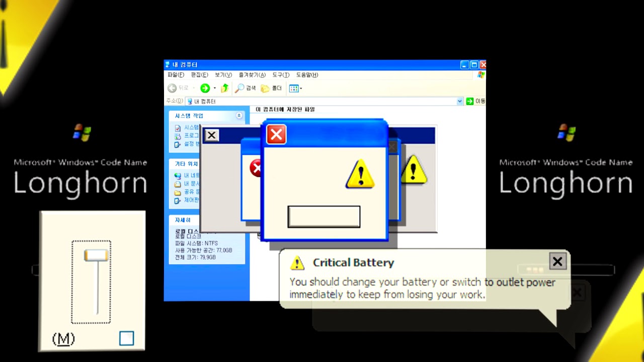
Task: Close the front blank dialog with red X
Action: tap(276, 134)
